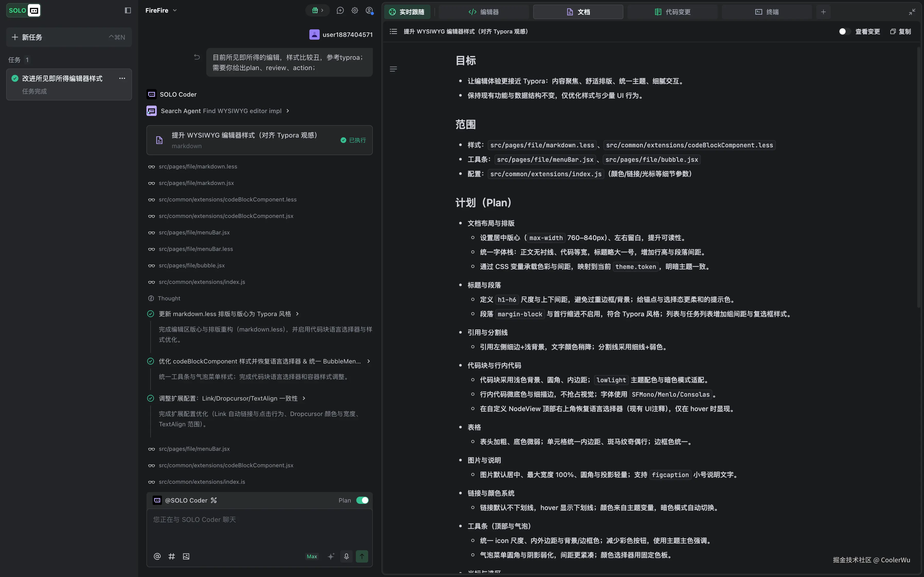Open settings gear icon in header
Screen dimensions: 924x577
click(355, 10)
